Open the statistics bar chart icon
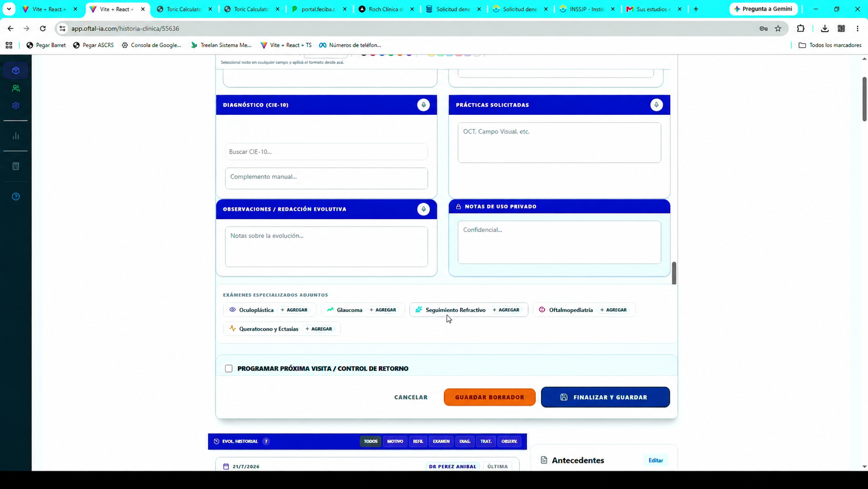868x489 pixels. click(x=16, y=136)
